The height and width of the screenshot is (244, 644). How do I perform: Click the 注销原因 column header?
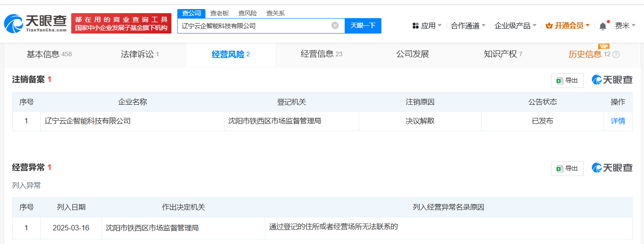point(420,102)
